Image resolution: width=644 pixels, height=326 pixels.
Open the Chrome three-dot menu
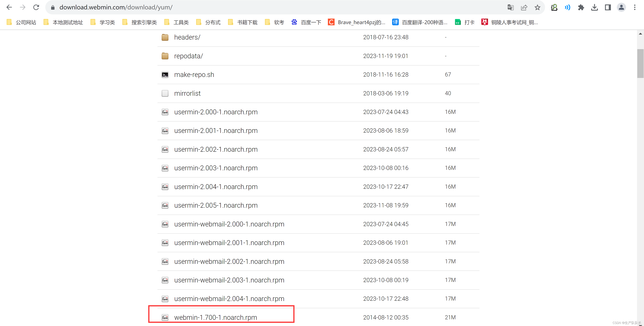634,7
